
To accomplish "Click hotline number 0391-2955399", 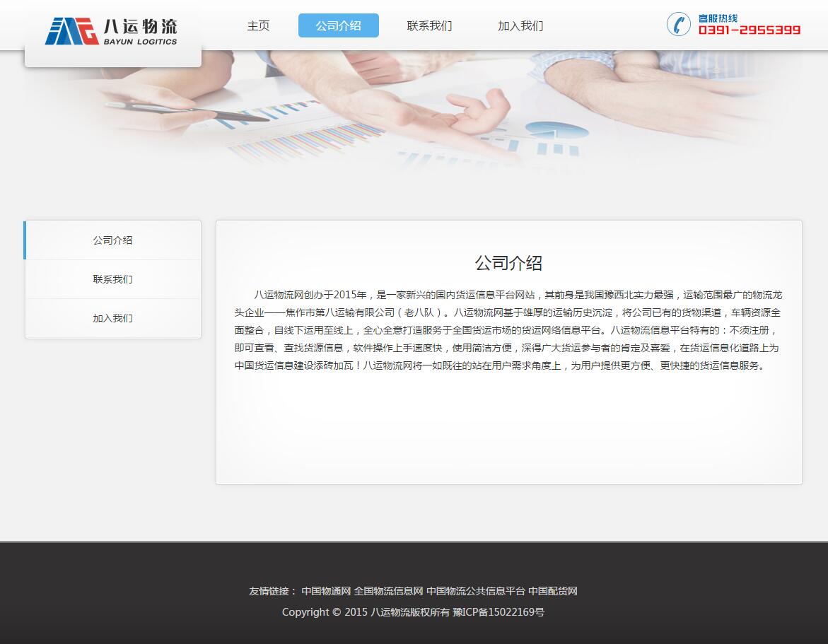I will coord(750,30).
